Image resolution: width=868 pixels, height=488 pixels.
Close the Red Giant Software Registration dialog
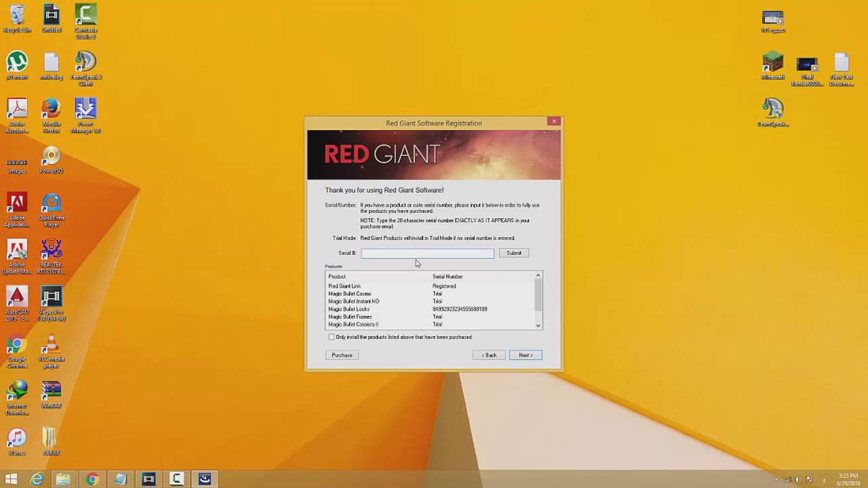click(x=554, y=122)
